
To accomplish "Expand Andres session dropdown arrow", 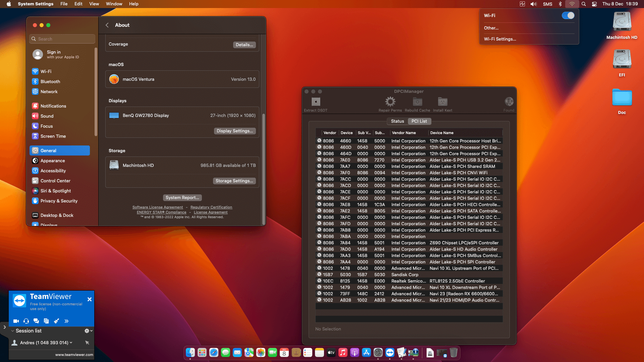I will [x=71, y=343].
